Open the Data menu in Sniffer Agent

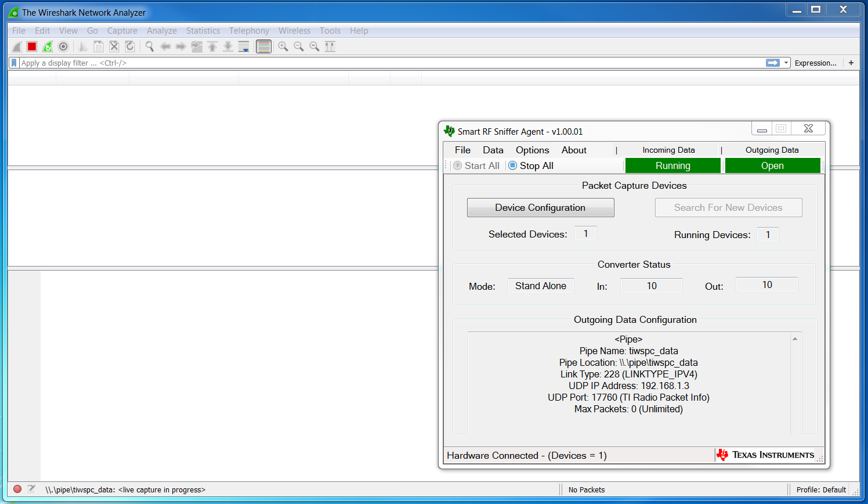click(x=493, y=150)
